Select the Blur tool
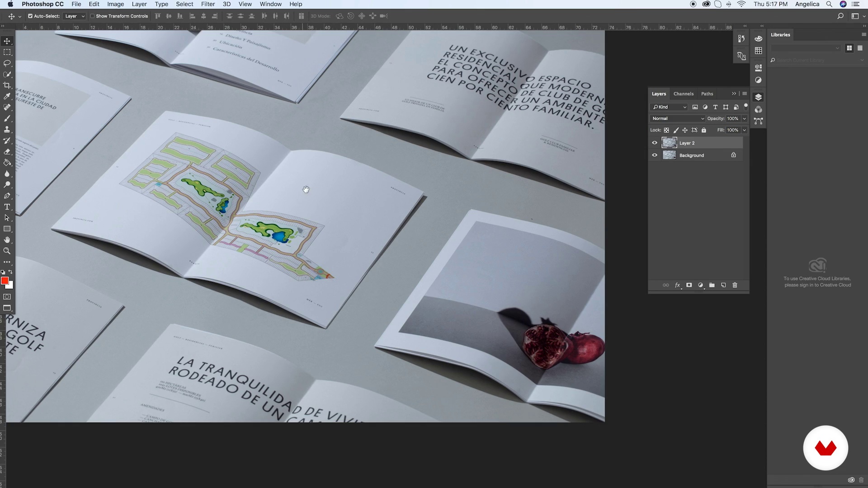The width and height of the screenshot is (868, 488). pos(7,174)
